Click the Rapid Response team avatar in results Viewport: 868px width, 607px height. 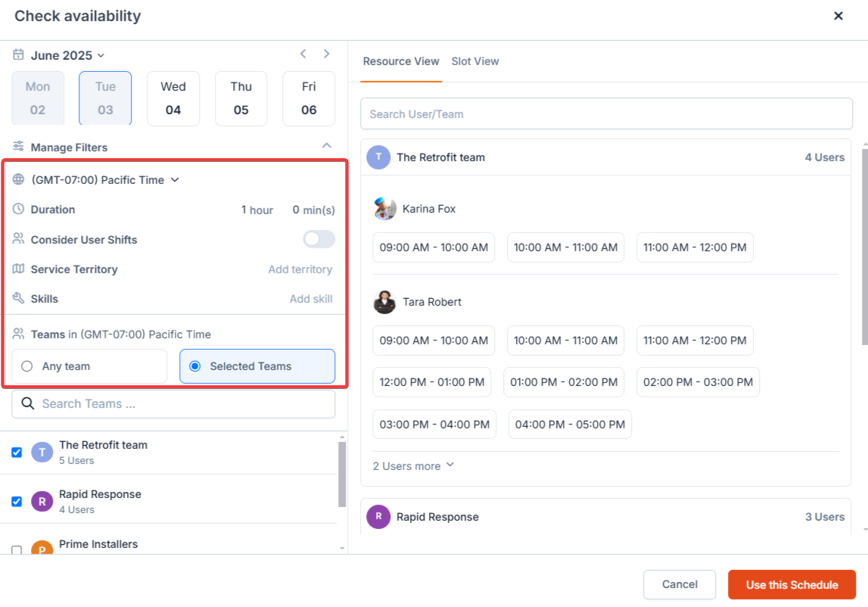click(x=378, y=517)
